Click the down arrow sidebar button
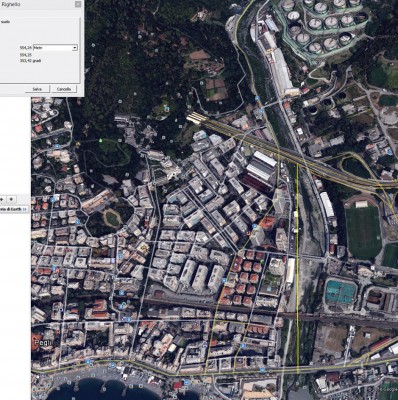This screenshot has width=398, height=400. [11, 199]
